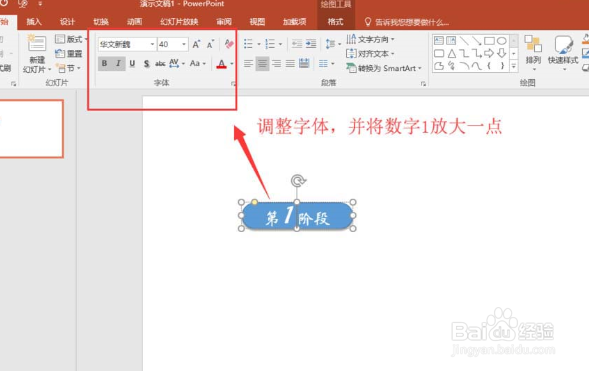Image resolution: width=589 pixels, height=371 pixels.
Task: Open the Line Spacing menu
Action: pyautogui.click(x=332, y=44)
